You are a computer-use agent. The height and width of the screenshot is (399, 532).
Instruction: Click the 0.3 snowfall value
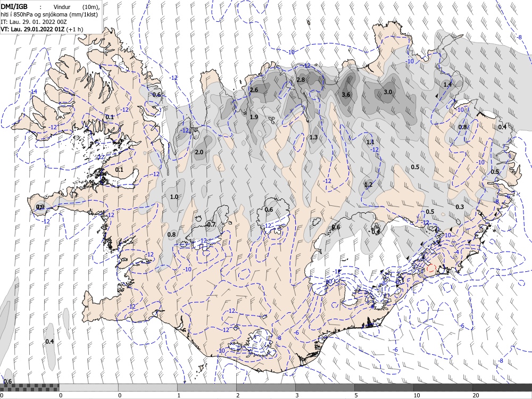tap(460, 207)
